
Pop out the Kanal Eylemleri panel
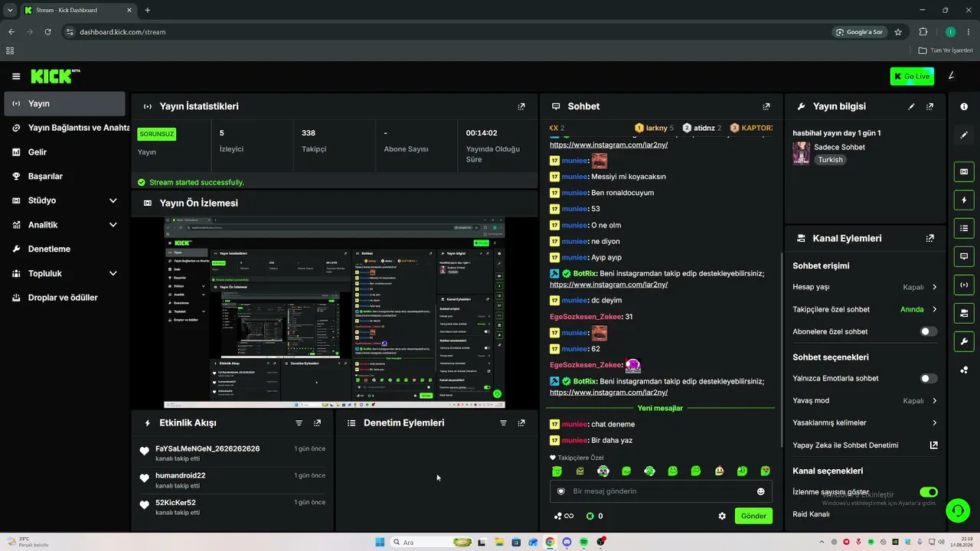(x=930, y=238)
